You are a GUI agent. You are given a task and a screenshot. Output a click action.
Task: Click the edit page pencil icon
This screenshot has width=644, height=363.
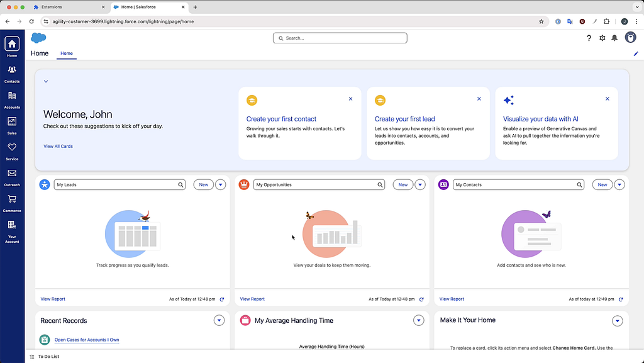636,54
